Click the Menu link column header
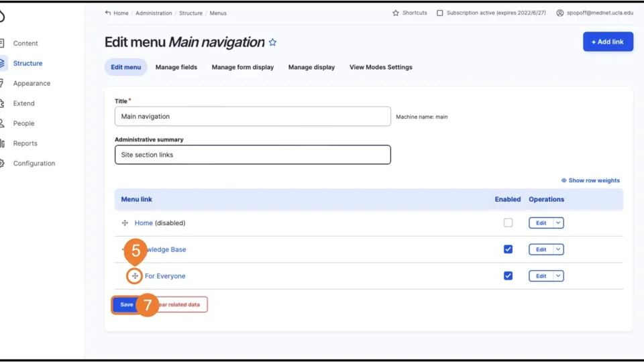This screenshot has width=644, height=362. tap(136, 200)
